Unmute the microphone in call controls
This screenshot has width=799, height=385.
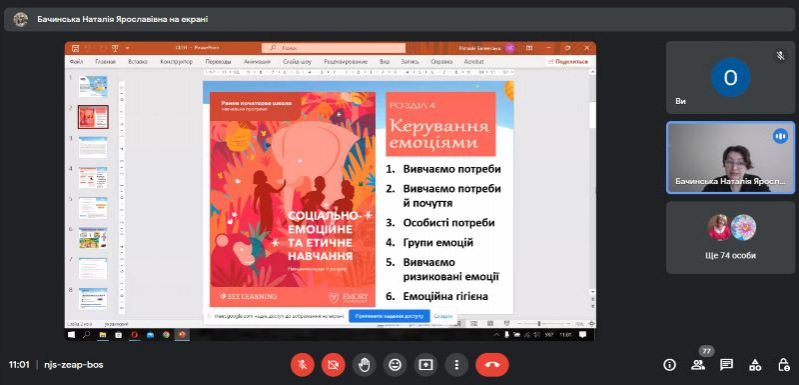pyautogui.click(x=302, y=365)
